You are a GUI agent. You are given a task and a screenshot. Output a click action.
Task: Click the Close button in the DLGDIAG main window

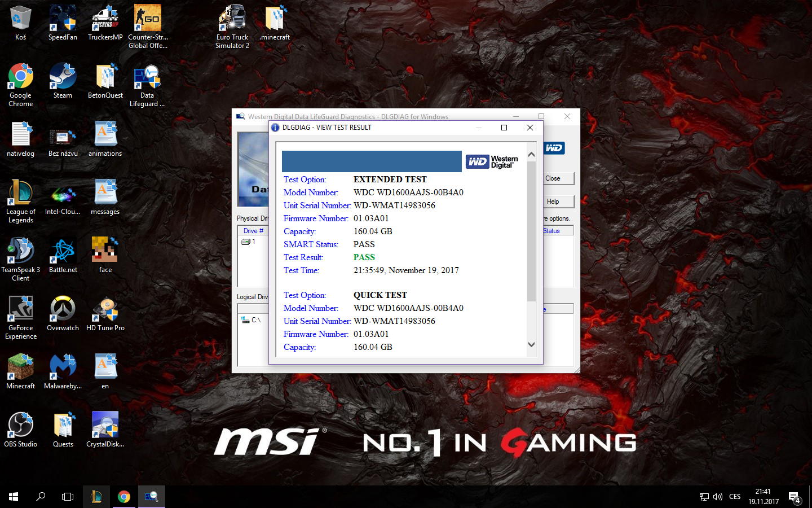559,178
